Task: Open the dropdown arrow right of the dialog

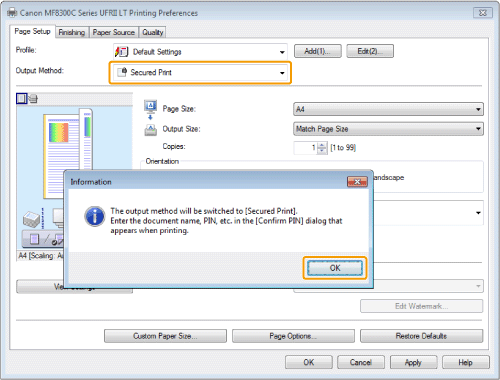Action: (478, 213)
